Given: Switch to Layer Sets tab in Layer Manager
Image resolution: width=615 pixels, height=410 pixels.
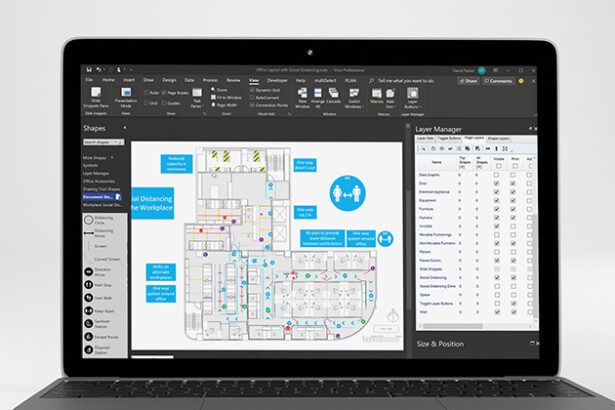Looking at the screenshot, I should 425,138.
